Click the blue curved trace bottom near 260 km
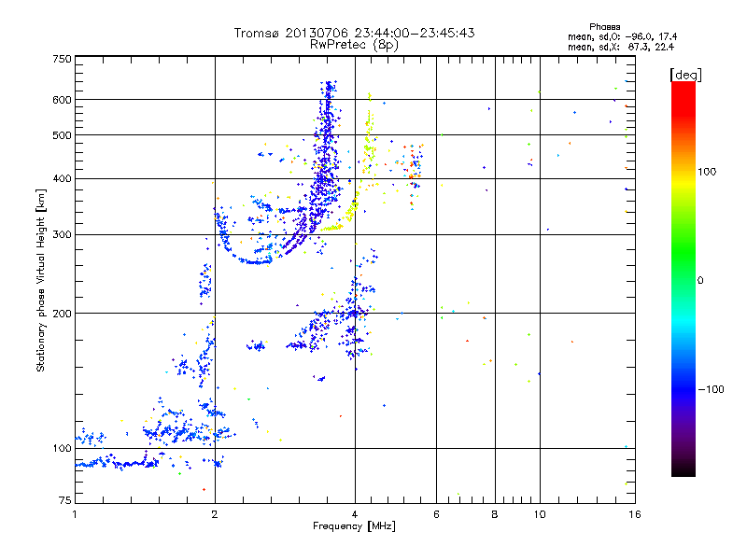The image size is (747, 560). pyautogui.click(x=255, y=261)
